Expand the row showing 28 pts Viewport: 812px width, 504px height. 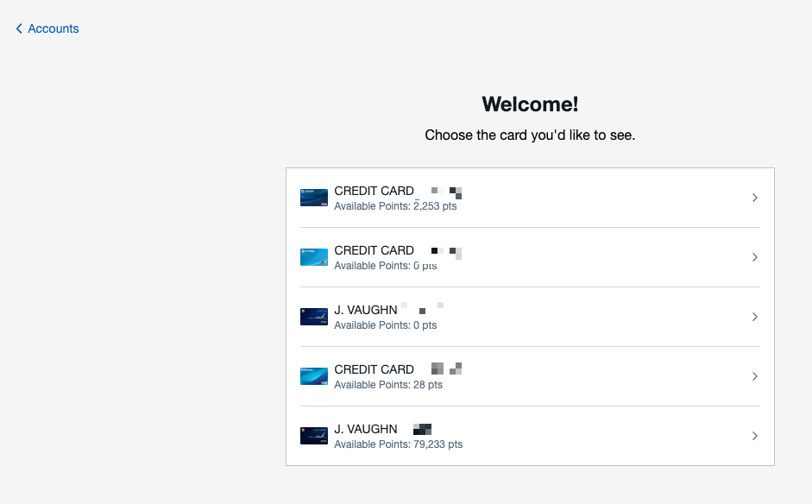(755, 375)
